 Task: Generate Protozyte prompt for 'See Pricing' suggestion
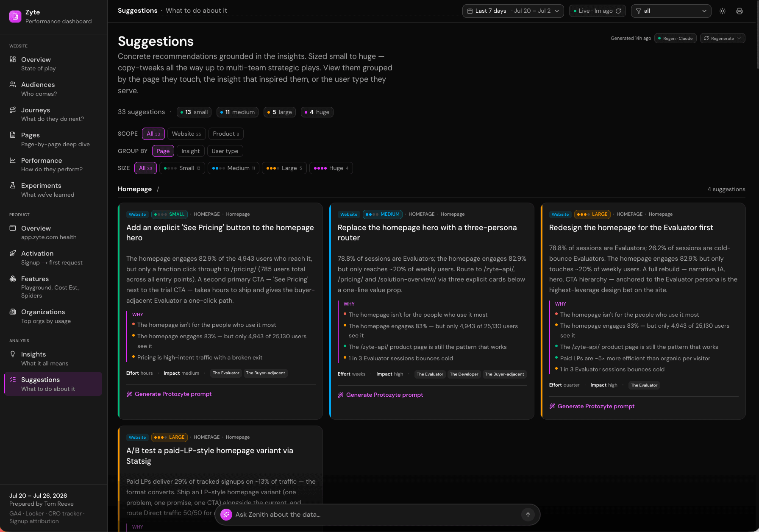(x=169, y=394)
